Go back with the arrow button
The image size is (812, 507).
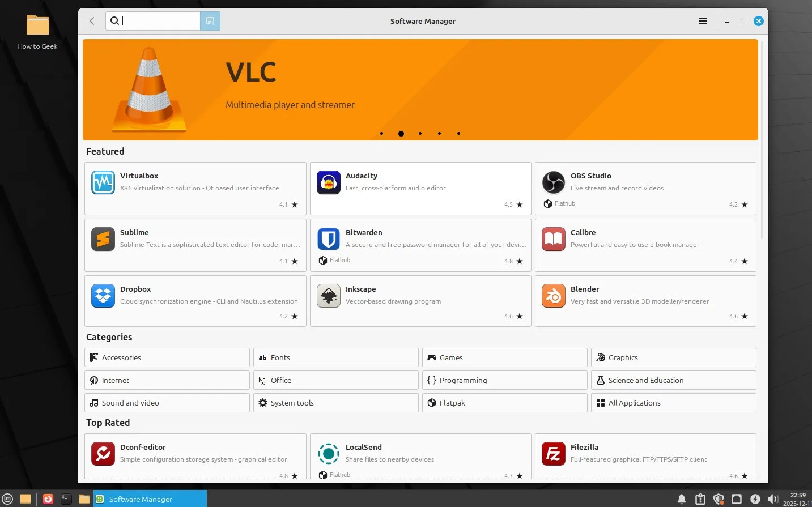[92, 21]
